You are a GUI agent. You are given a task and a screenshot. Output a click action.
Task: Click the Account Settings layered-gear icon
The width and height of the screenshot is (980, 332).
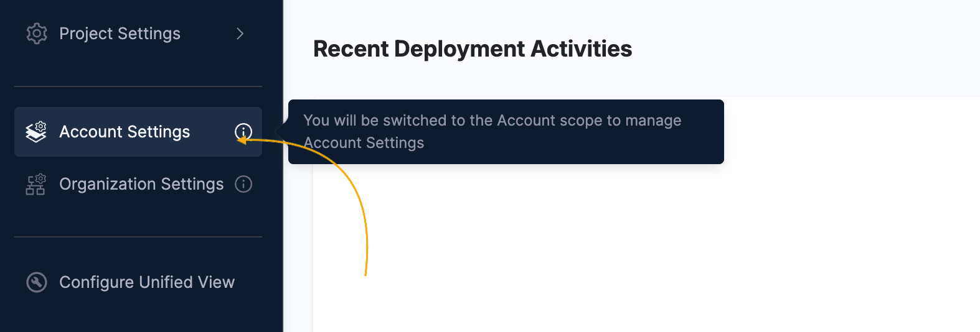click(36, 132)
